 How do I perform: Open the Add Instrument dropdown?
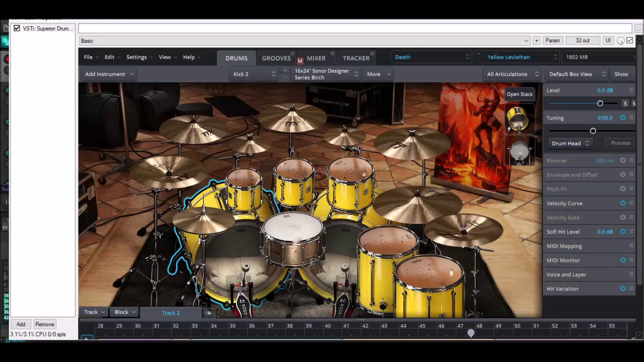click(109, 74)
